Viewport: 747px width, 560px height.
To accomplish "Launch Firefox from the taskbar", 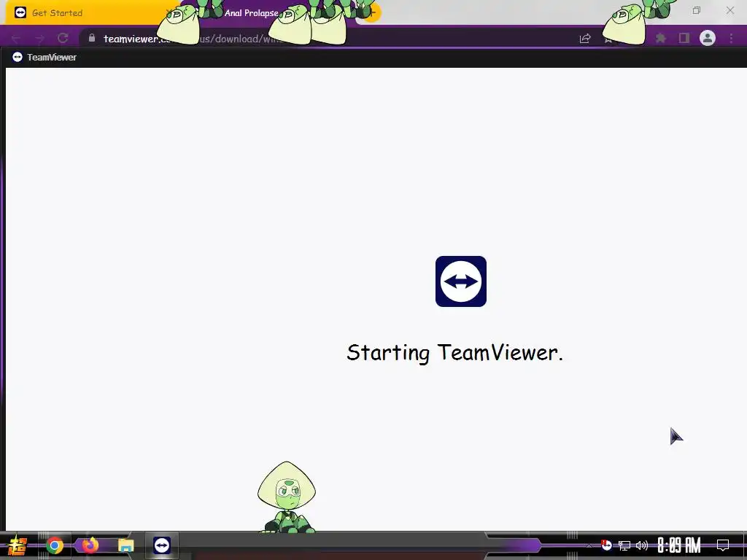I will click(90, 545).
